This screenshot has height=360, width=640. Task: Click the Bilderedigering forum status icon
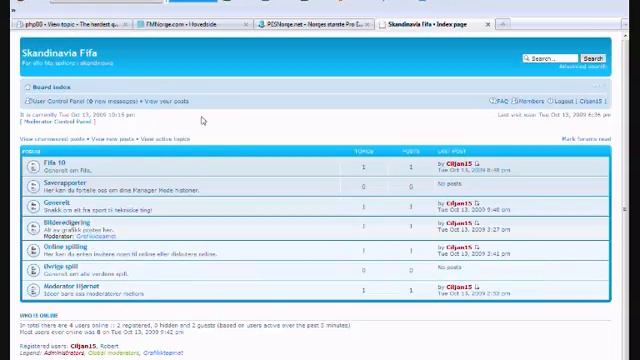point(33,228)
